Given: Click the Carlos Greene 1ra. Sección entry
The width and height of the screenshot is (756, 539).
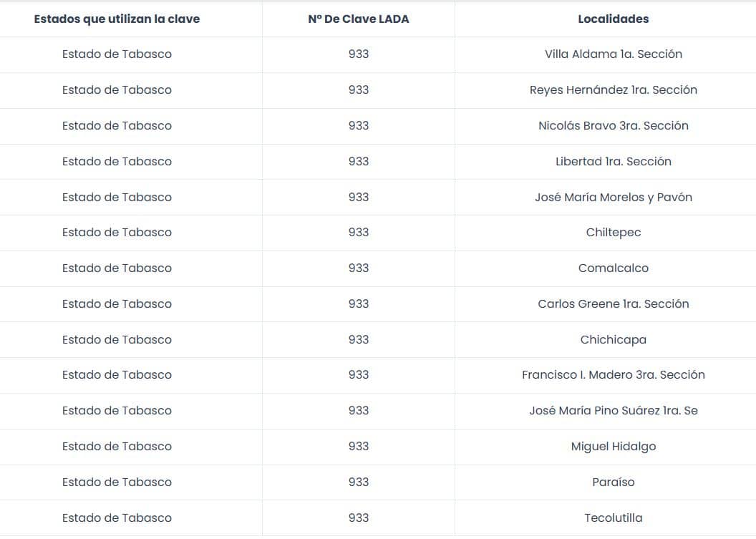Looking at the screenshot, I should (x=614, y=304).
